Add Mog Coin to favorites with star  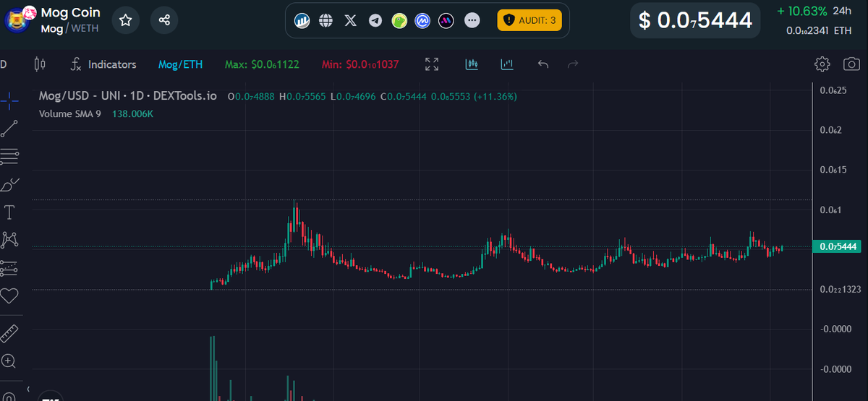click(126, 20)
